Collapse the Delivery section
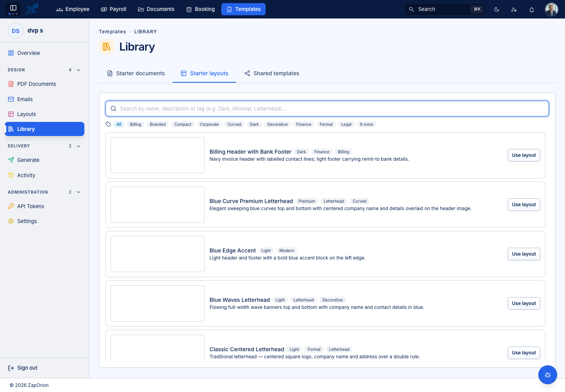 pyautogui.click(x=78, y=146)
